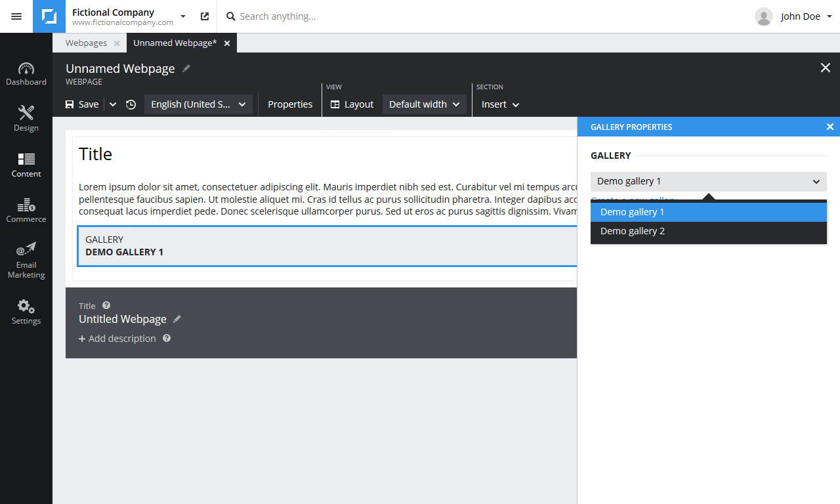Open the Default width dropdown
The width and height of the screenshot is (840, 504).
point(424,104)
